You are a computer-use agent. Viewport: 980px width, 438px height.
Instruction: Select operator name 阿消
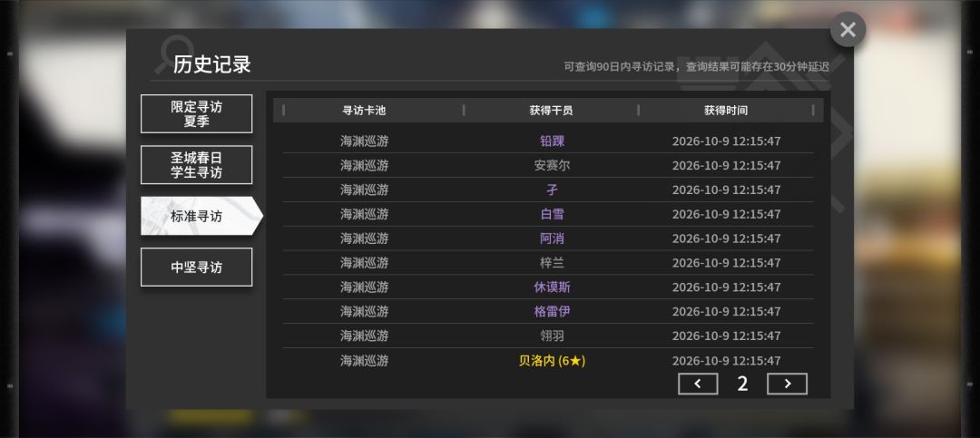point(552,238)
